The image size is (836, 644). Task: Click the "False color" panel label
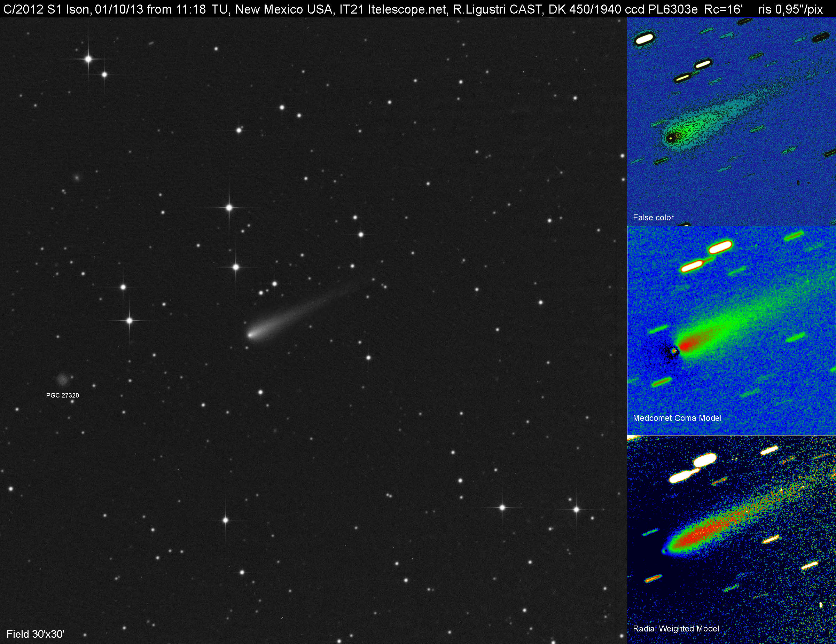pyautogui.click(x=653, y=218)
